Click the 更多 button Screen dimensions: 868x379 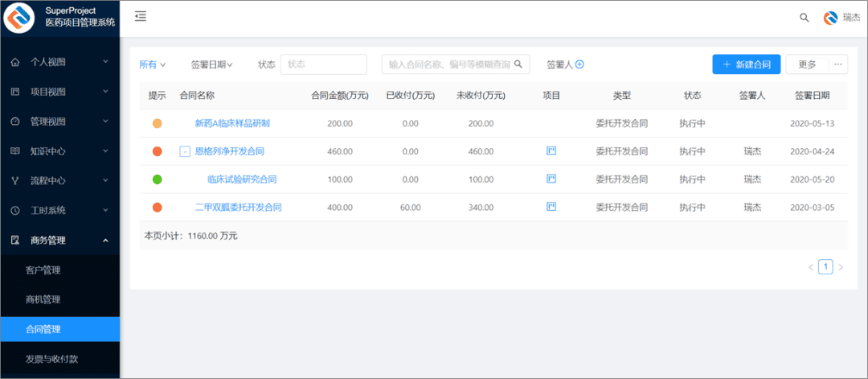(x=807, y=64)
